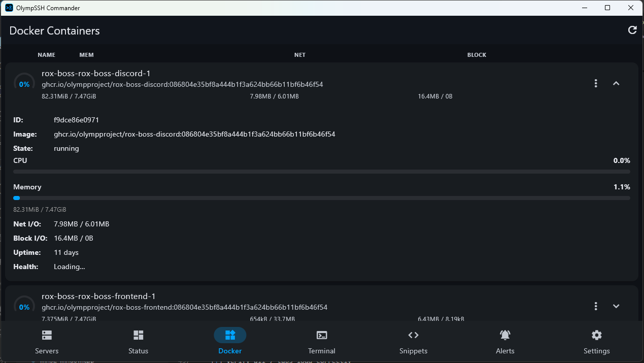
Task: Click the Net I/O value in details
Action: (81, 224)
